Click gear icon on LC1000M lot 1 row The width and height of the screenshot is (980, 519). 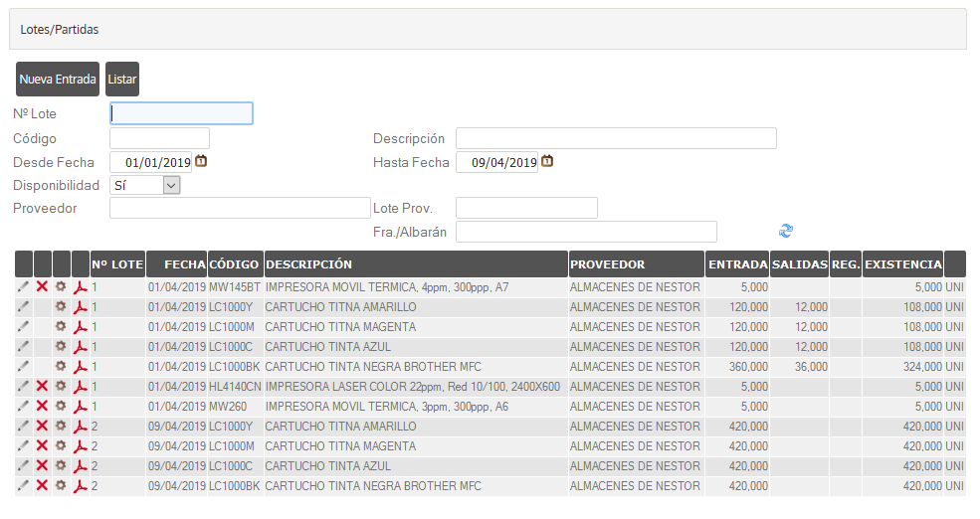pyautogui.click(x=61, y=327)
